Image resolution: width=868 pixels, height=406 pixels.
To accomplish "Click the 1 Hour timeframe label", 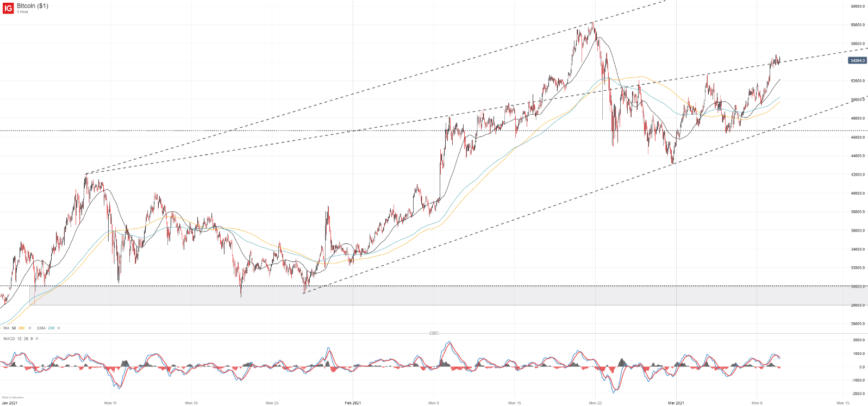I will 23,12.
